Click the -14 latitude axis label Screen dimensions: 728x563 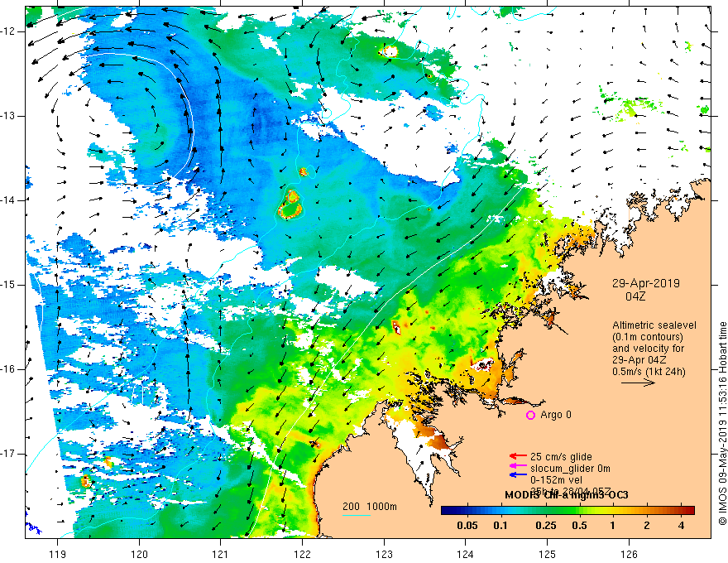[8, 200]
